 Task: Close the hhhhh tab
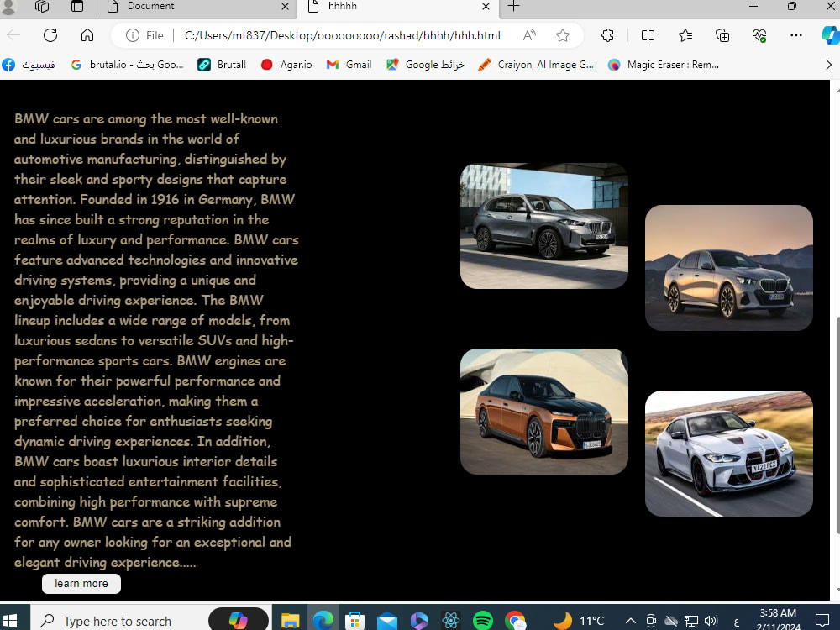point(486,7)
